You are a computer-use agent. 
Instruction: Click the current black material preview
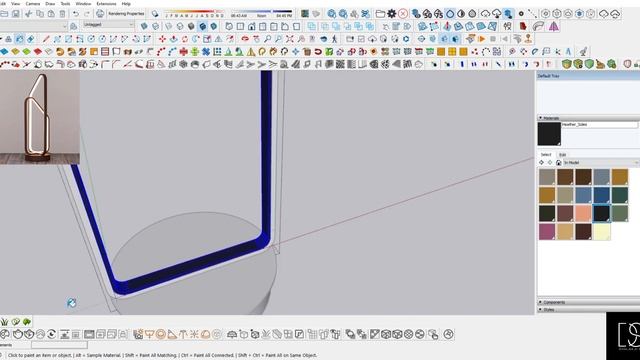pyautogui.click(x=549, y=134)
